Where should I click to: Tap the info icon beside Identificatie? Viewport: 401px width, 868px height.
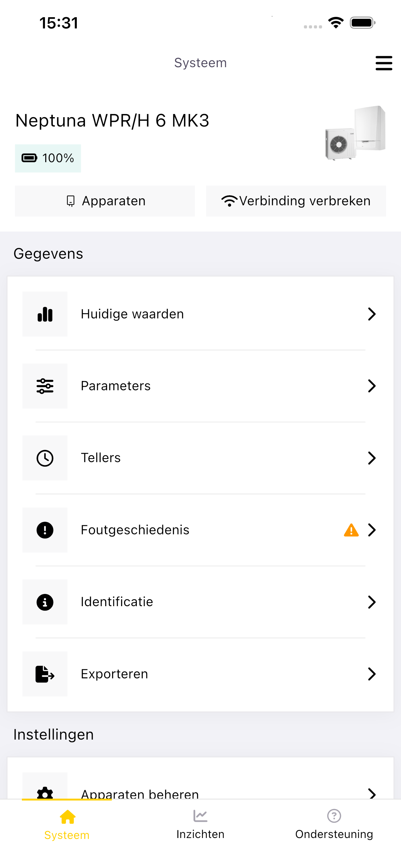[x=45, y=602]
